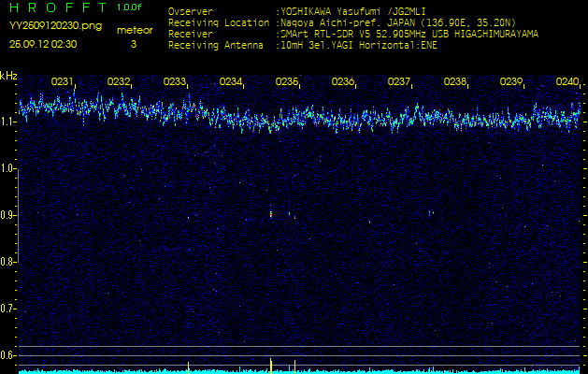Select the 0238 time marker

pos(455,82)
